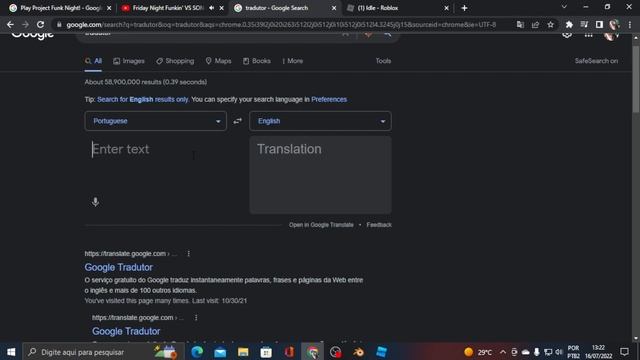Expand the More search filters menu

pyautogui.click(x=292, y=61)
